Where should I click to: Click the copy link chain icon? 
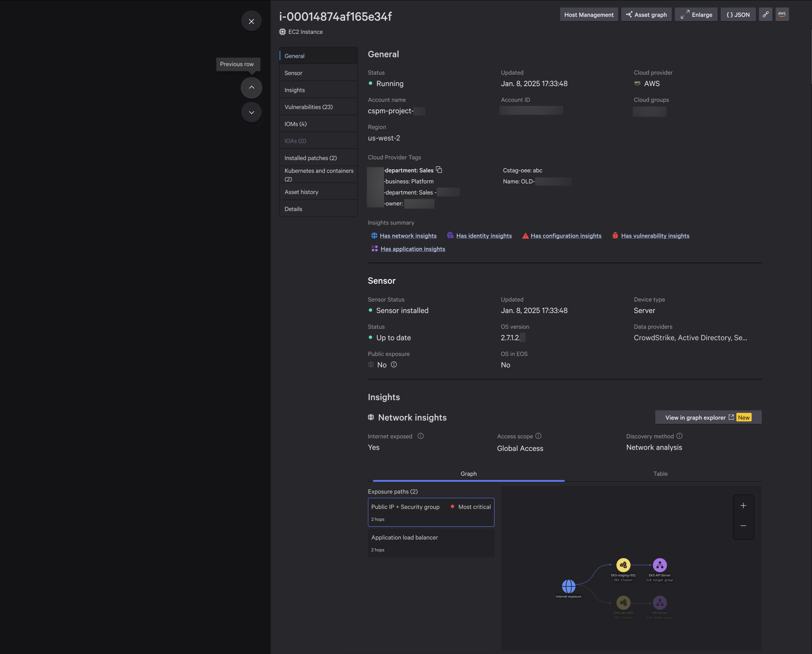coord(765,14)
